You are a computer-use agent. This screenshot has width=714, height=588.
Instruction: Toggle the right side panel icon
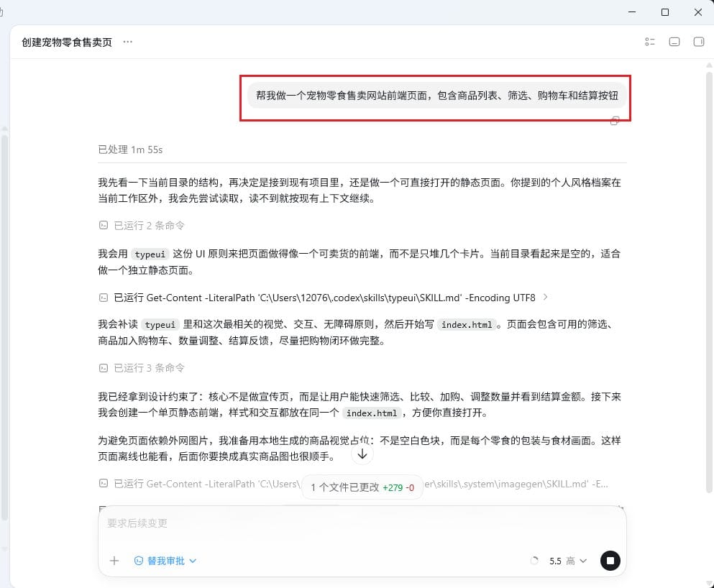[698, 42]
